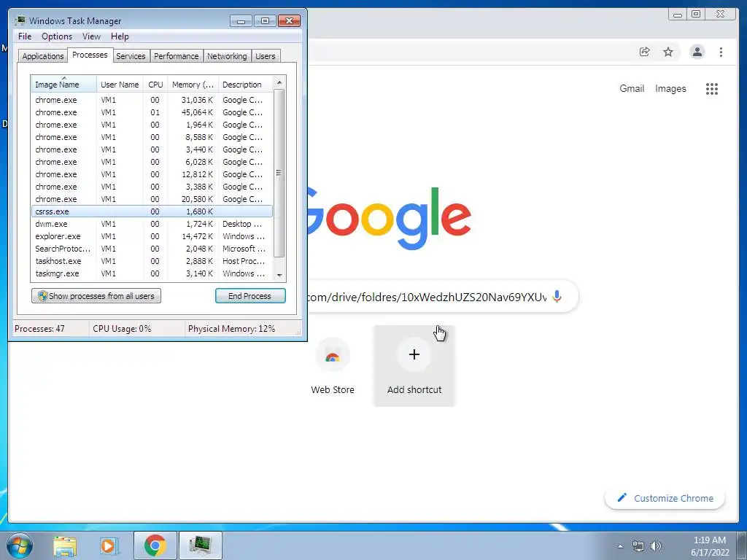This screenshot has height=560, width=747.
Task: Click the Google search box text
Action: 427,297
